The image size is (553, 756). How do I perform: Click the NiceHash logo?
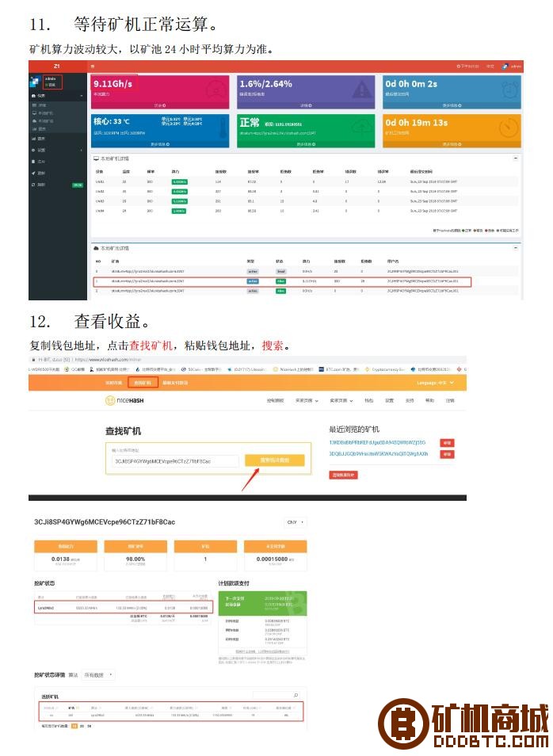124,400
